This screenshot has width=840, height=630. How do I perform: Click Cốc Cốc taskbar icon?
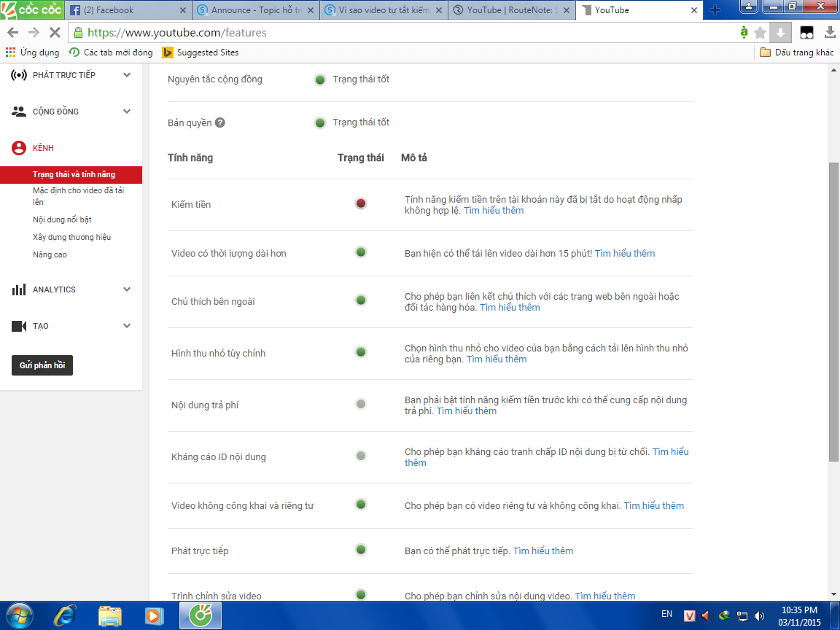(201, 615)
